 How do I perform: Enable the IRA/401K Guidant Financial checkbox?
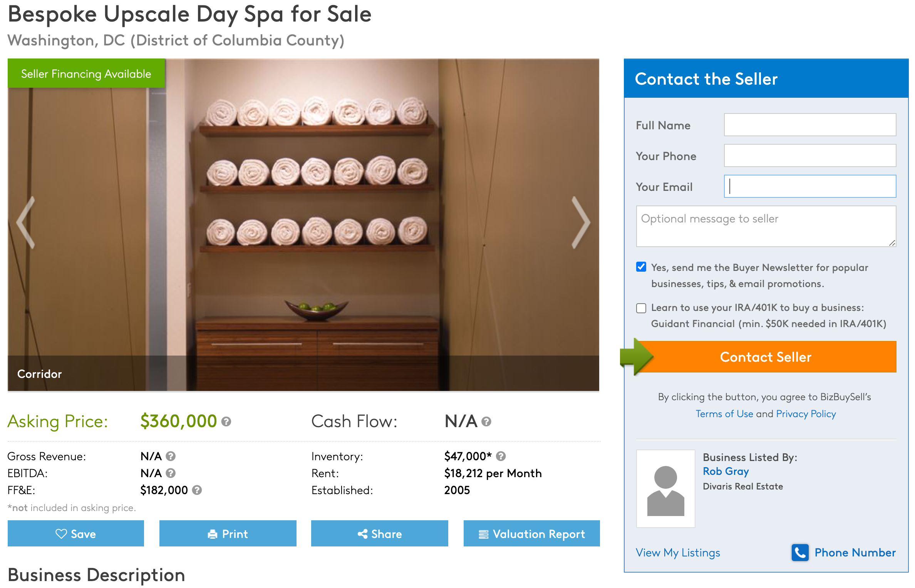(641, 308)
